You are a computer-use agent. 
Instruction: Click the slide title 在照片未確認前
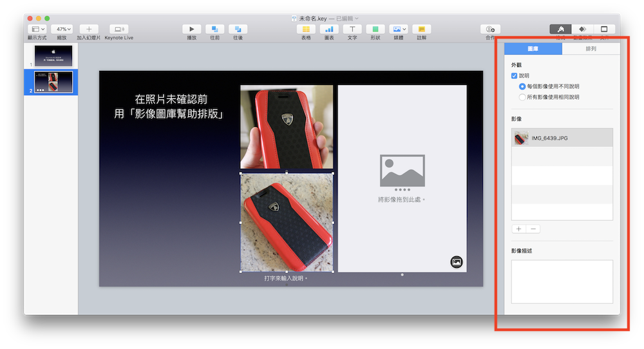point(171,99)
